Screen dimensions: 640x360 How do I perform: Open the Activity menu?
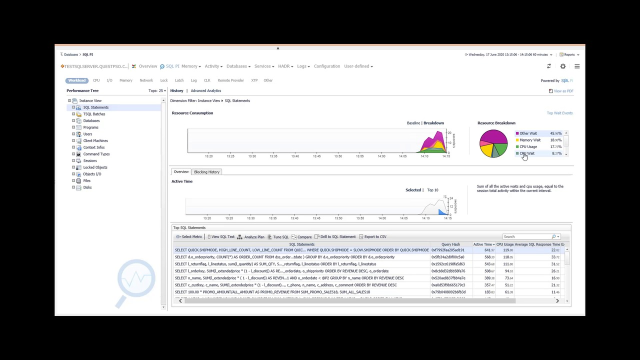coord(213,66)
